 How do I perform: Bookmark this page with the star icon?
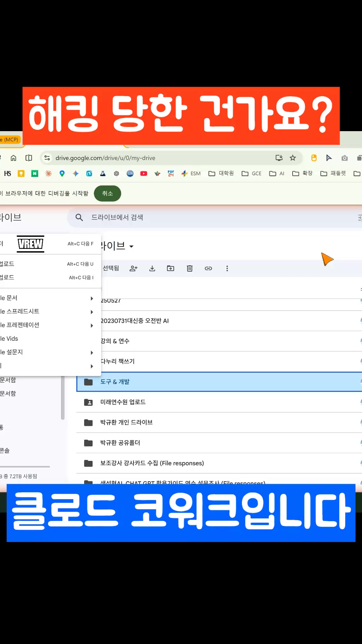(293, 158)
